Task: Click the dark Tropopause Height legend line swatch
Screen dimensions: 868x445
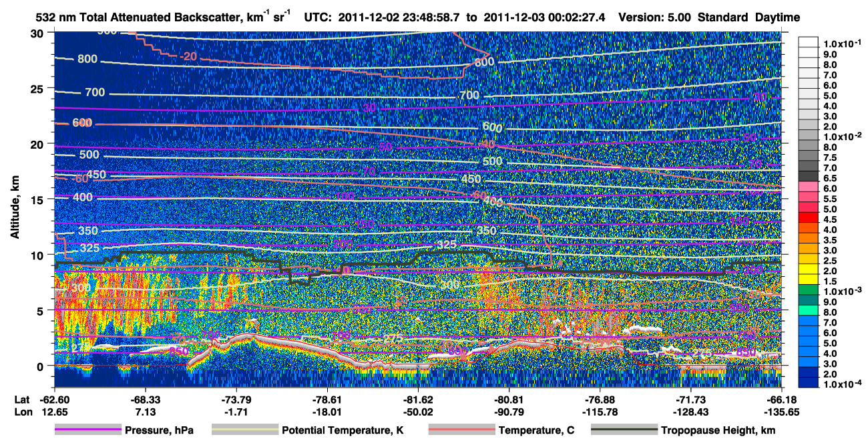Action: coord(624,430)
